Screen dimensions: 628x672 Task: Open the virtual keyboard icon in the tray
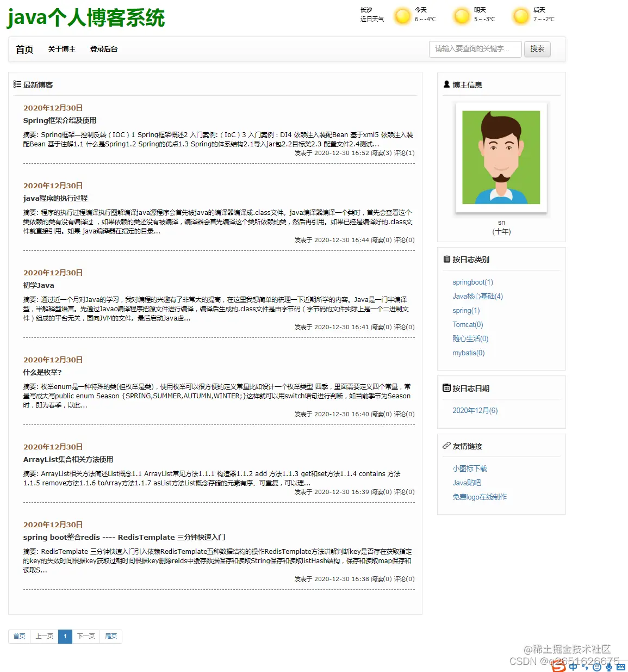tap(620, 668)
